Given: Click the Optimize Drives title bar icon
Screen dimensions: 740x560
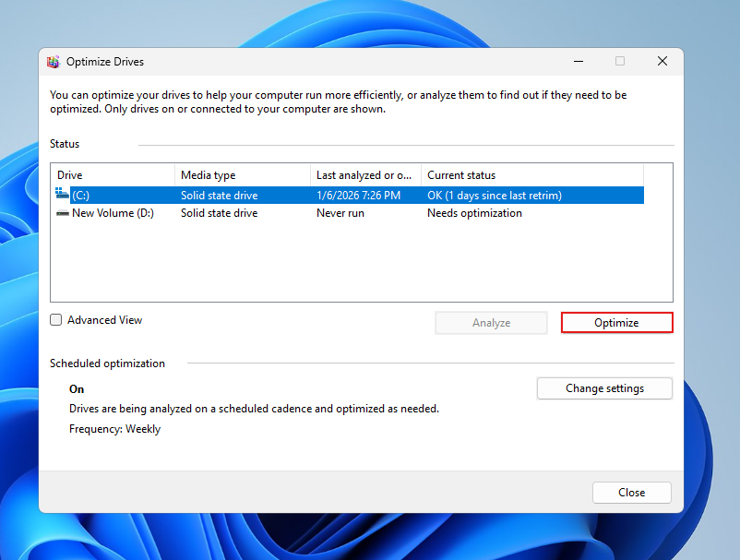Looking at the screenshot, I should (x=54, y=62).
